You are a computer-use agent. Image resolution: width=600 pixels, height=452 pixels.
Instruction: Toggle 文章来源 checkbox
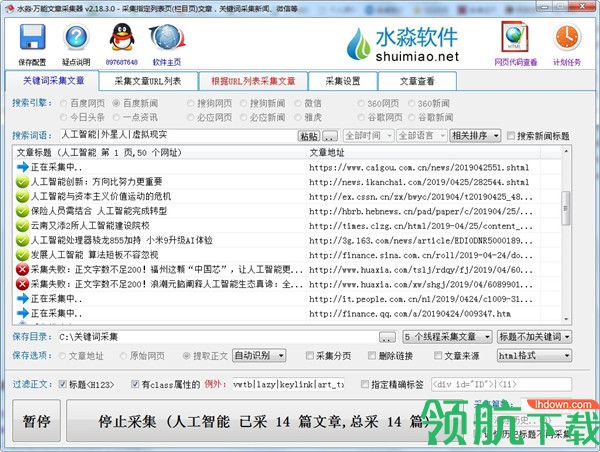coord(438,356)
